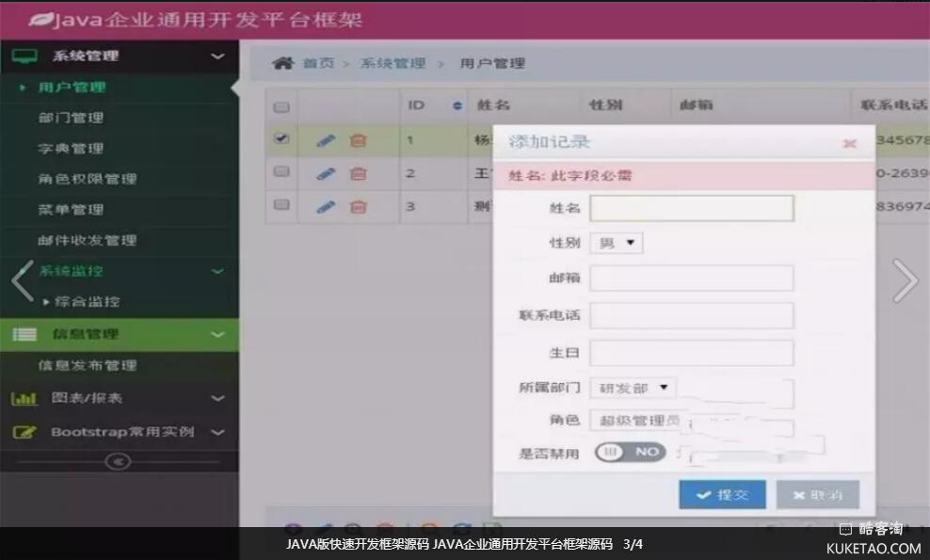Click the list icon beside 信息管理
This screenshot has height=560, width=930.
tap(24, 334)
